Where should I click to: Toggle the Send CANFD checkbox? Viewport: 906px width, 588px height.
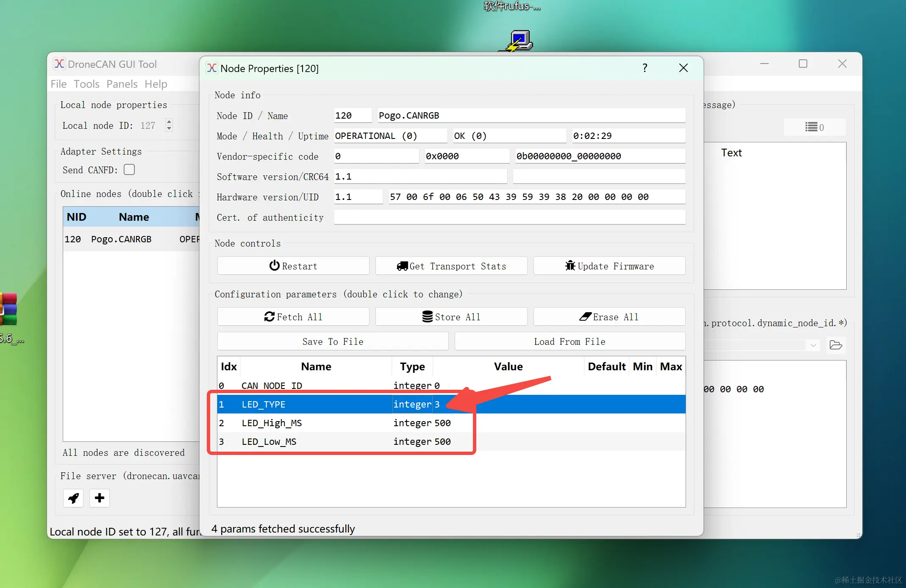click(129, 170)
